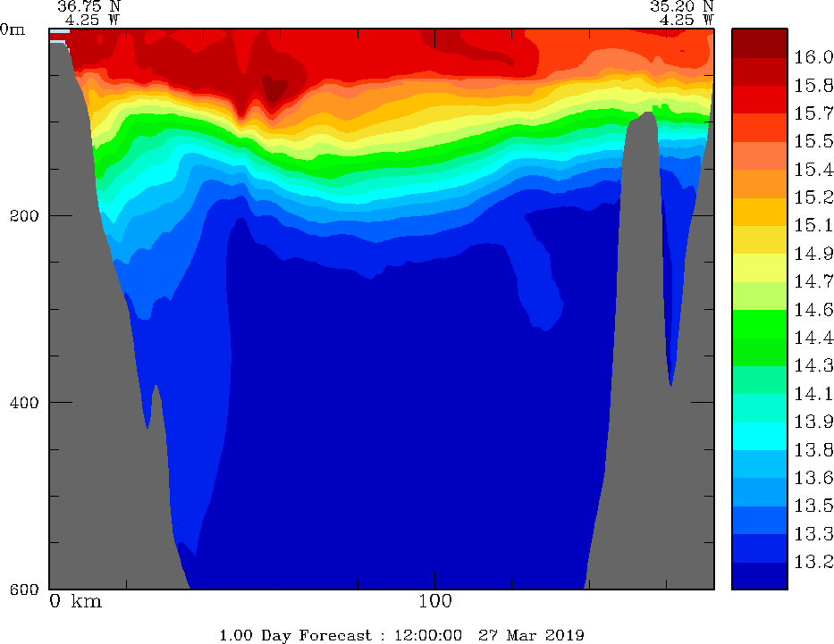Click the 35.20 N latitude label
This screenshot has width=834, height=644.
(681, 6)
